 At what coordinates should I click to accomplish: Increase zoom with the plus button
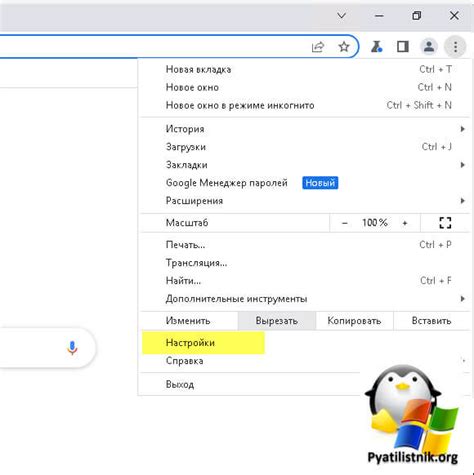405,223
